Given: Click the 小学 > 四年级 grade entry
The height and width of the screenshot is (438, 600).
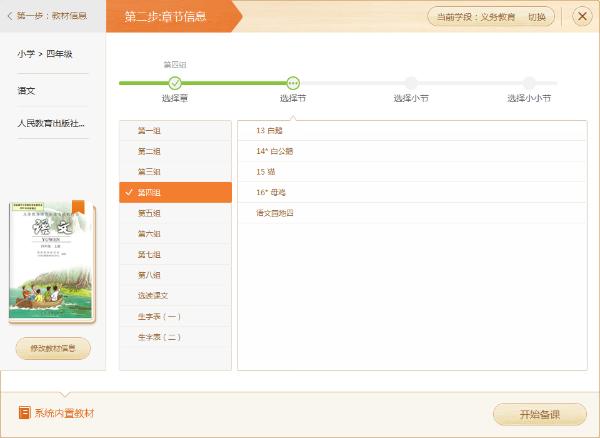Looking at the screenshot, I should [45, 54].
